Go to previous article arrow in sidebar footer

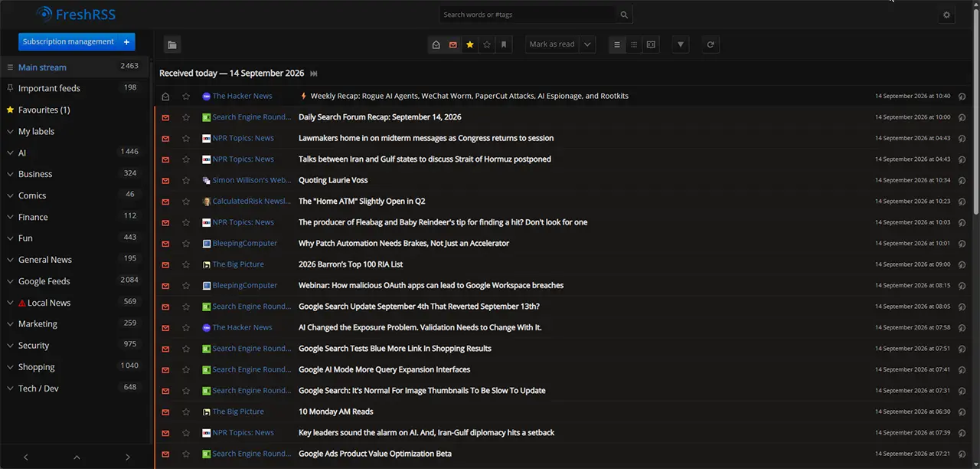(x=25, y=458)
